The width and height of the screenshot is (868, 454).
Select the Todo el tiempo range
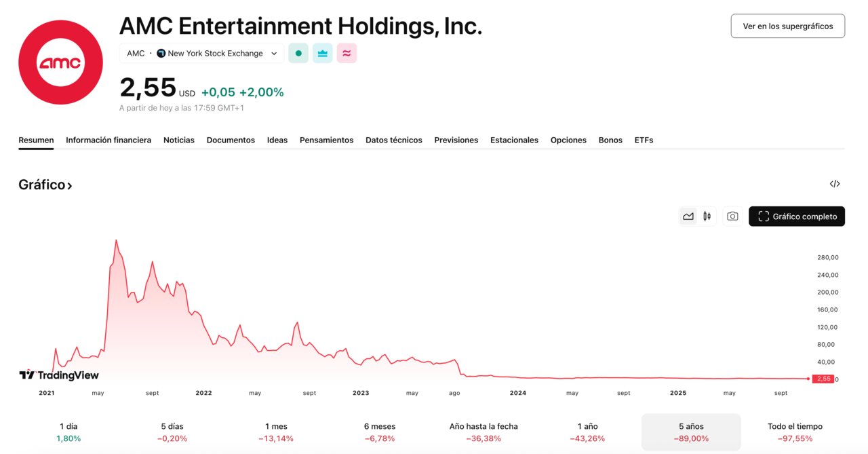pyautogui.click(x=795, y=432)
